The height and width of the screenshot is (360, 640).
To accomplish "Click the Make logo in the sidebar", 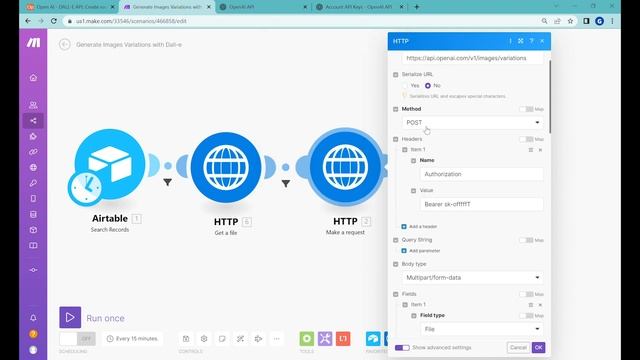I will (x=33, y=42).
